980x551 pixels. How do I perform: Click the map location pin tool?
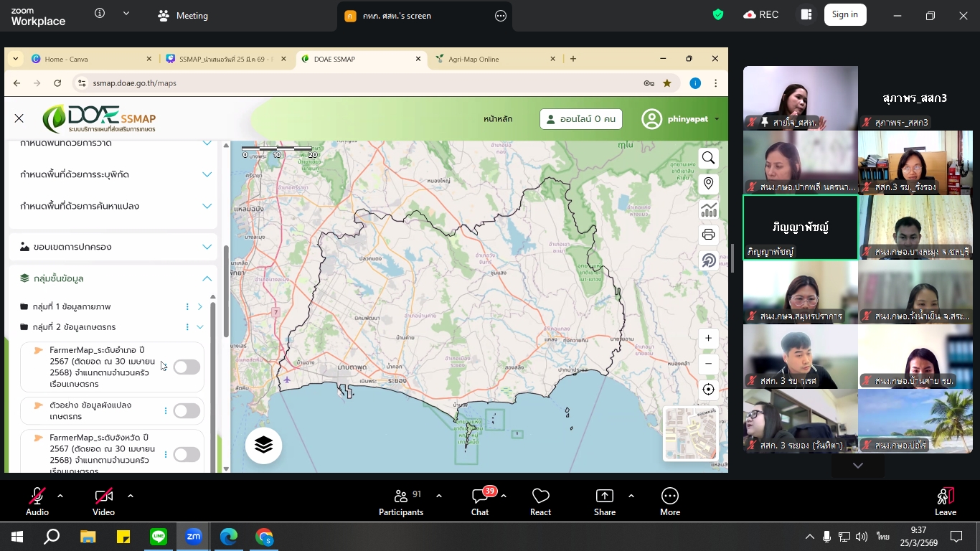(x=709, y=184)
